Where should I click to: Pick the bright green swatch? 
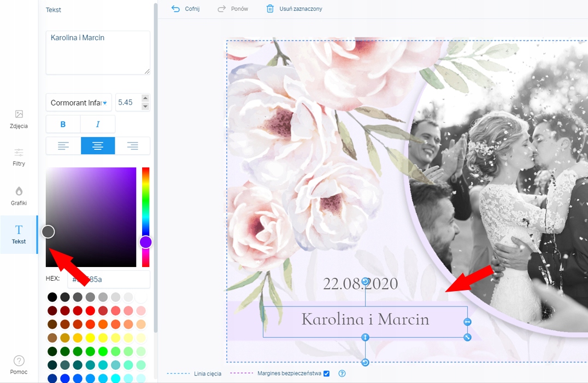[103, 351]
